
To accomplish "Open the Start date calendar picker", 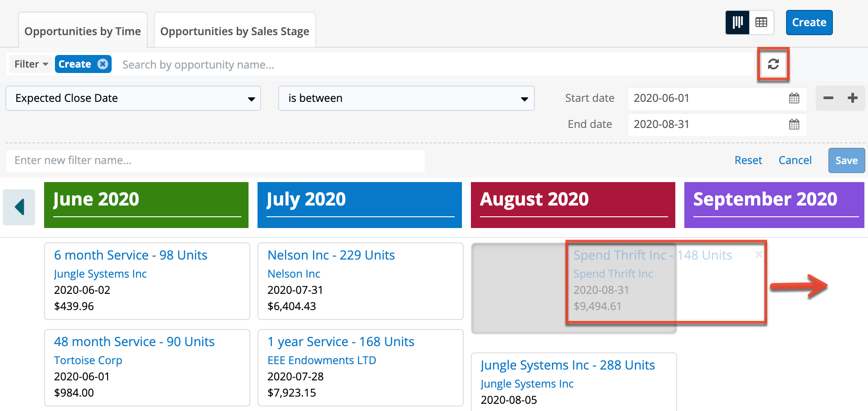I will (x=794, y=98).
